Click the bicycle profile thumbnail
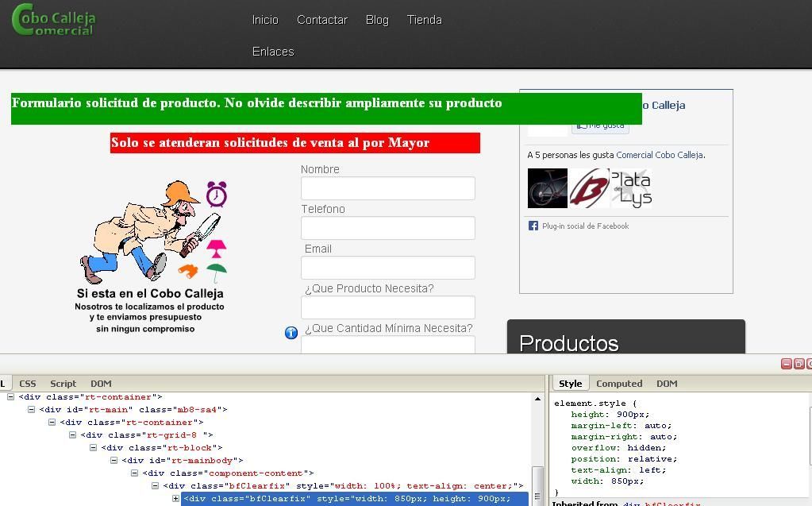 [548, 188]
